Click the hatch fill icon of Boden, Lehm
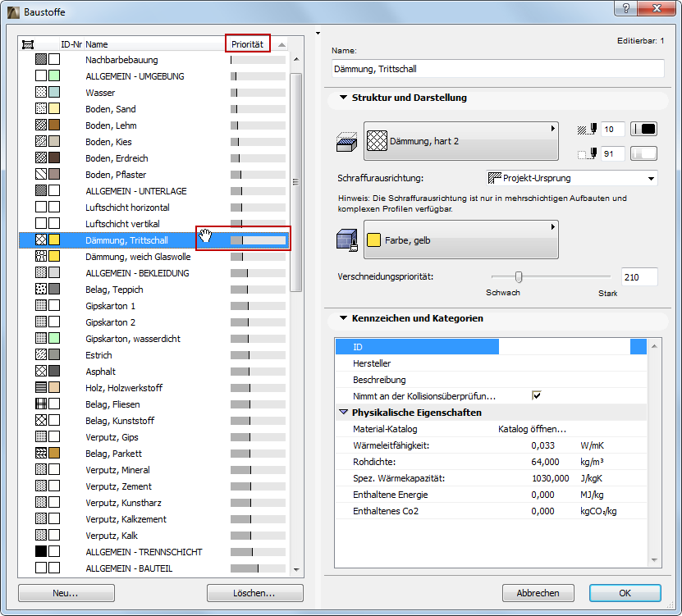Viewport: 682px width, 616px height. (41, 125)
